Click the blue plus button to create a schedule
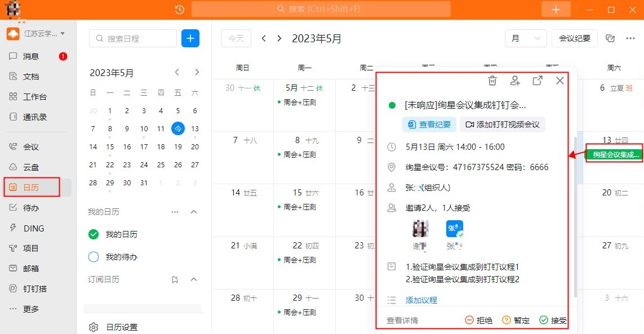Image resolution: width=644 pixels, height=334 pixels. pos(190,38)
